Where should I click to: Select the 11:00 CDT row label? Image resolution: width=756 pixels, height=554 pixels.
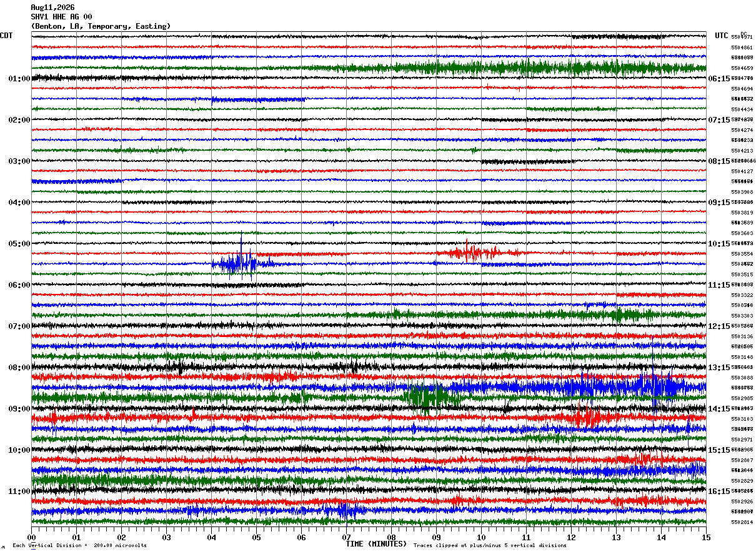point(19,491)
